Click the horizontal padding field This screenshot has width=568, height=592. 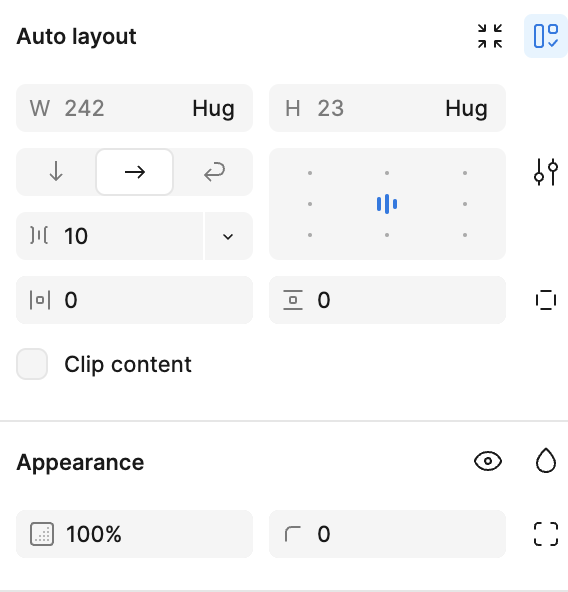[134, 300]
